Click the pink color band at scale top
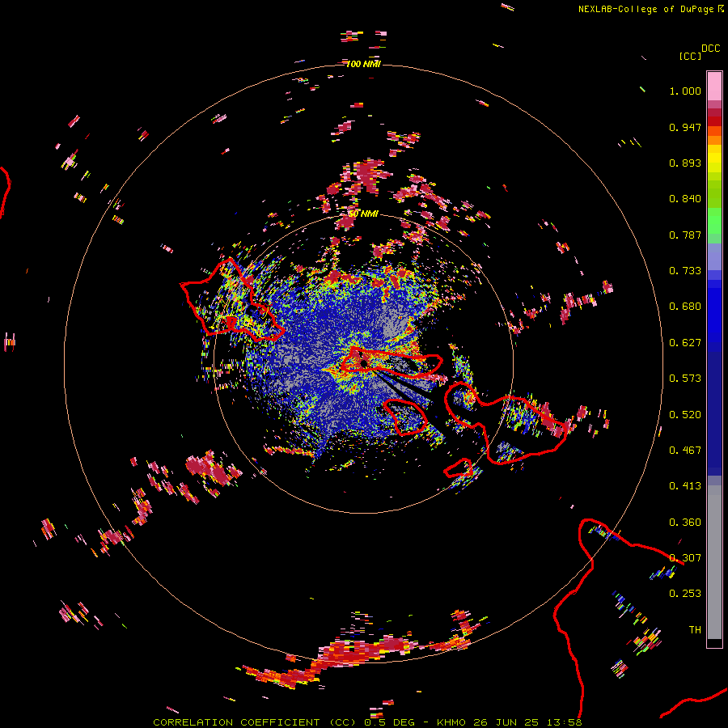The image size is (728, 728). pyautogui.click(x=714, y=87)
